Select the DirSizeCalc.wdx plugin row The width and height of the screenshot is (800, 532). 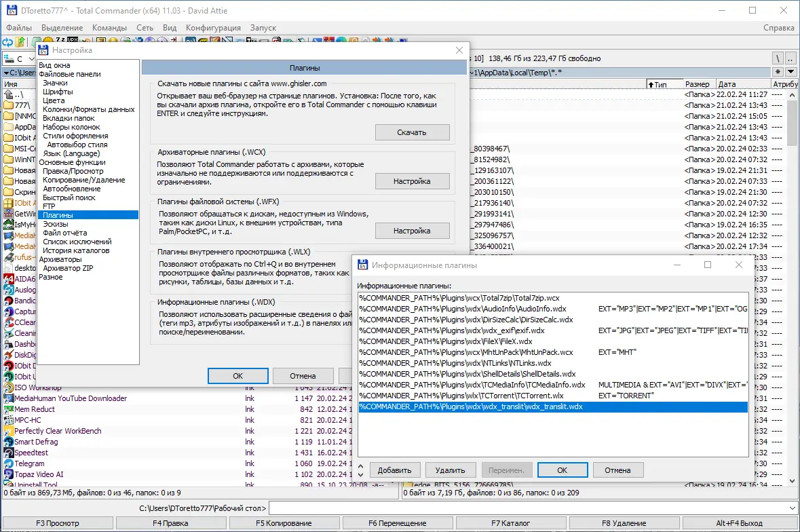[x=553, y=320]
